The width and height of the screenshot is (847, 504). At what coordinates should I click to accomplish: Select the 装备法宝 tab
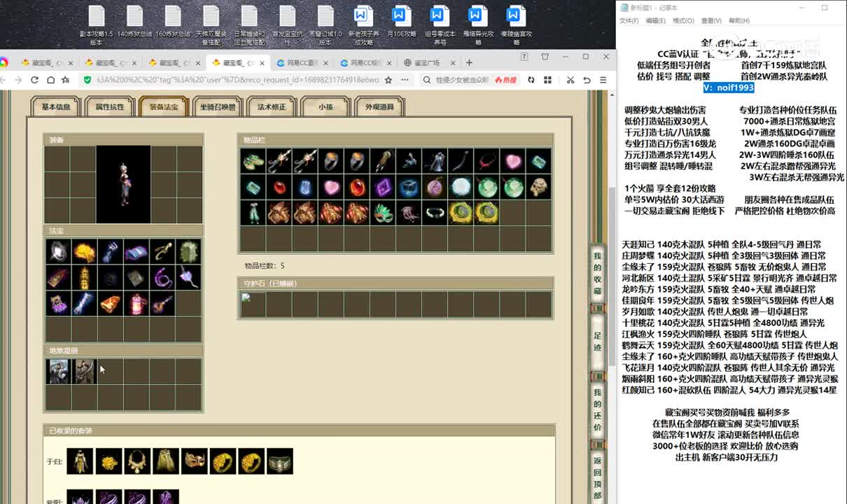point(163,106)
